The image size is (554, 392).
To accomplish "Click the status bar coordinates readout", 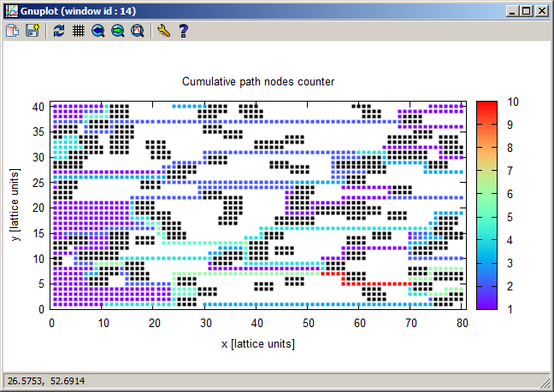I will pyautogui.click(x=44, y=380).
